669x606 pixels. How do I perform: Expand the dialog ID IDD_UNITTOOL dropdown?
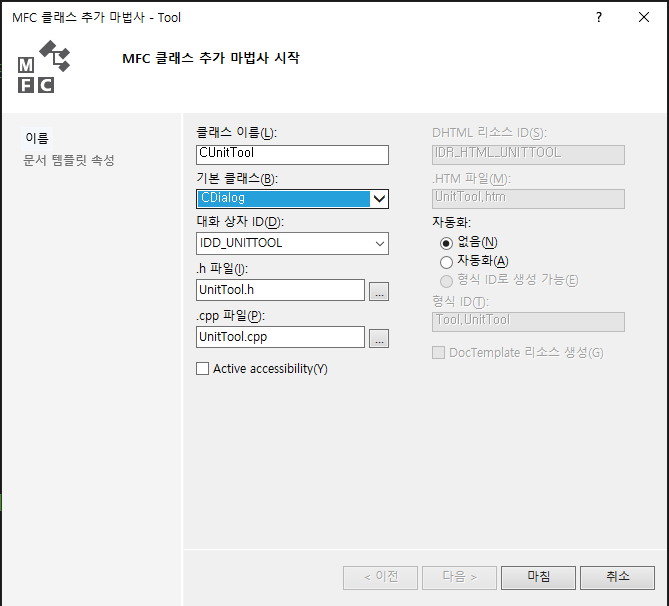tap(379, 244)
